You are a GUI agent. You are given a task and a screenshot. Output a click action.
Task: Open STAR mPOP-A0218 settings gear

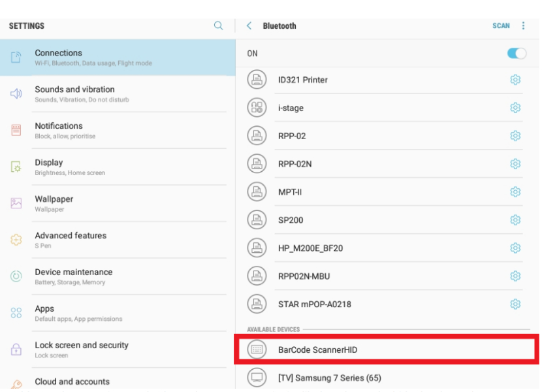point(515,303)
